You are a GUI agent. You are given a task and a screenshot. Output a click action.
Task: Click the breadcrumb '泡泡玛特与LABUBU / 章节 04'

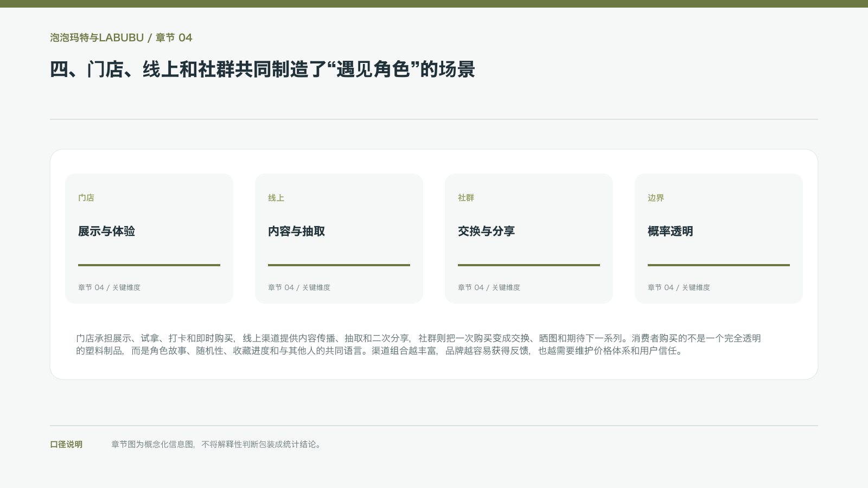point(121,37)
